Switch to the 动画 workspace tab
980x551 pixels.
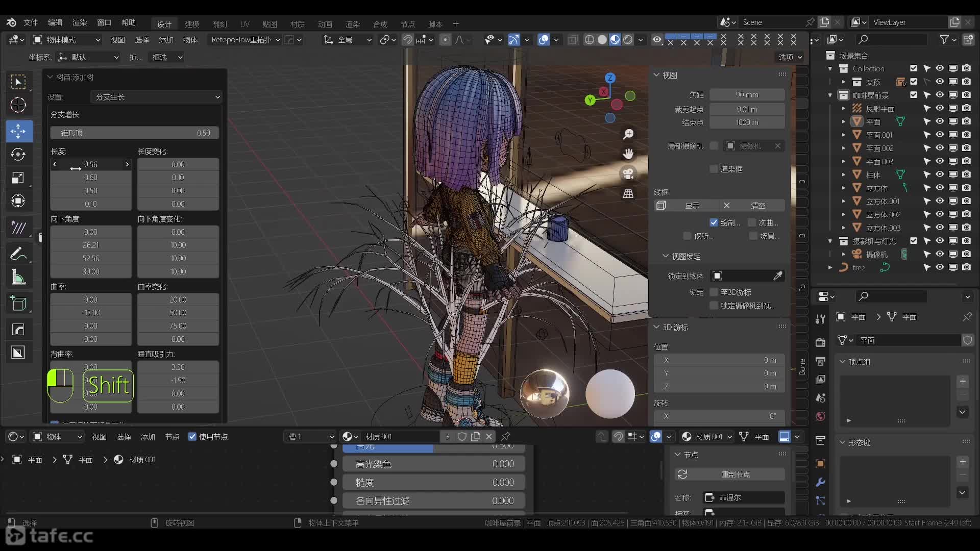pos(325,24)
